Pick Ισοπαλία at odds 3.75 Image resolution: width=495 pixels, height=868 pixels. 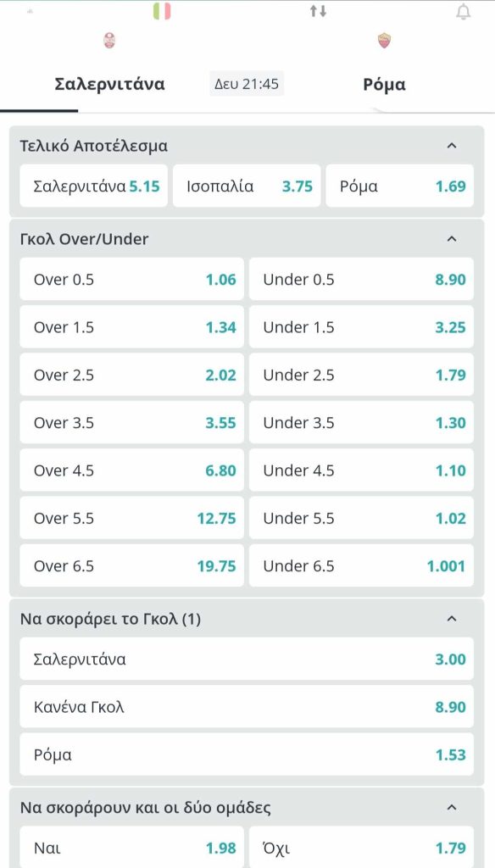coord(247,186)
